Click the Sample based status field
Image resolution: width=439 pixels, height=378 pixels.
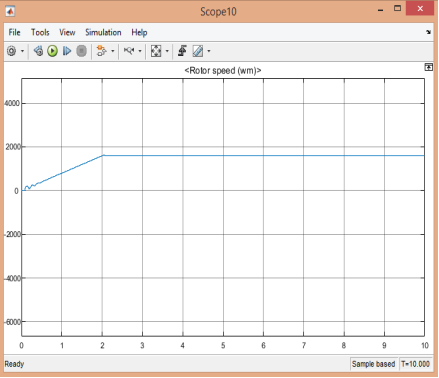[373, 364]
